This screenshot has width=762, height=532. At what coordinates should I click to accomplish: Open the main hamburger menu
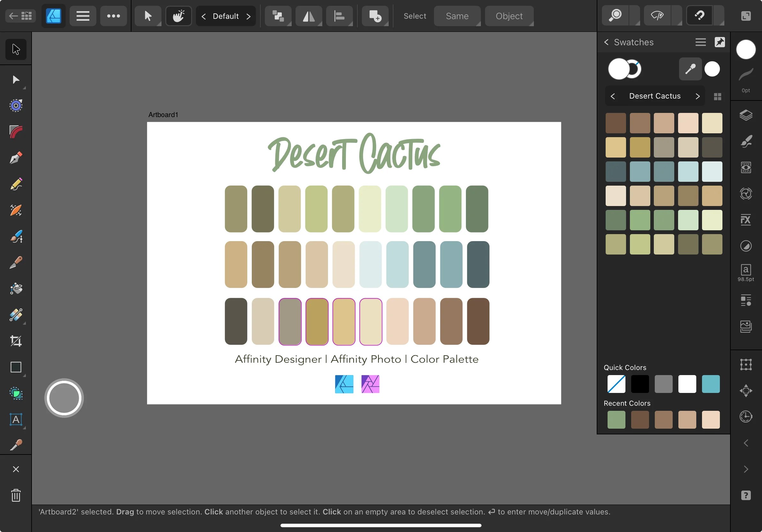click(83, 16)
